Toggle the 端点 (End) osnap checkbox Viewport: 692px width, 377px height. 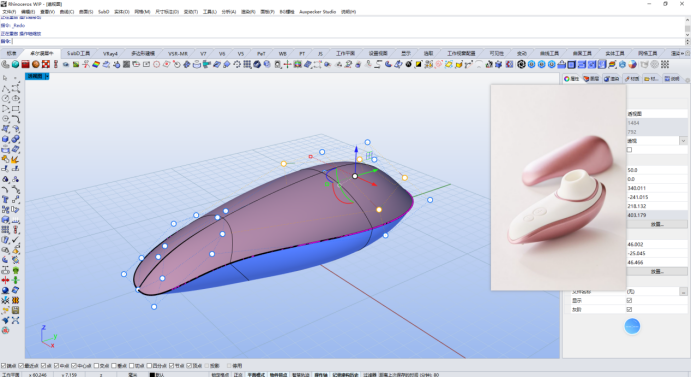[3, 366]
